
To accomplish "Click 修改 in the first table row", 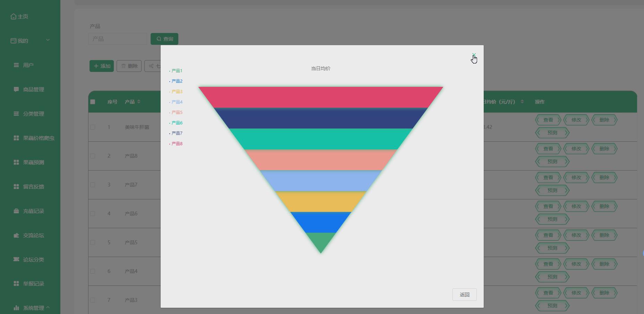I will point(576,120).
